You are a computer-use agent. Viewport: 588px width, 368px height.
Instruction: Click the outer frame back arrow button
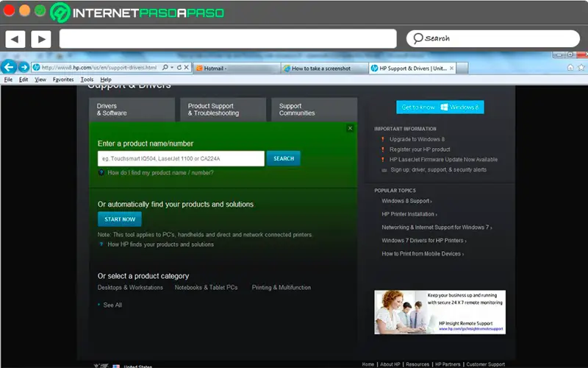(15, 39)
